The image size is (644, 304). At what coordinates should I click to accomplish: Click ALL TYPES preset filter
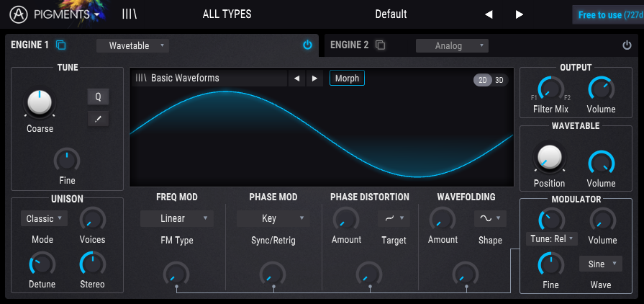227,14
